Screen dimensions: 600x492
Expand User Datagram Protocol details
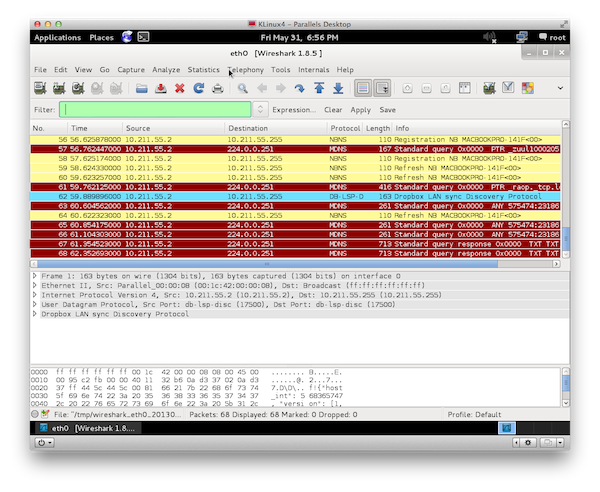(34, 304)
